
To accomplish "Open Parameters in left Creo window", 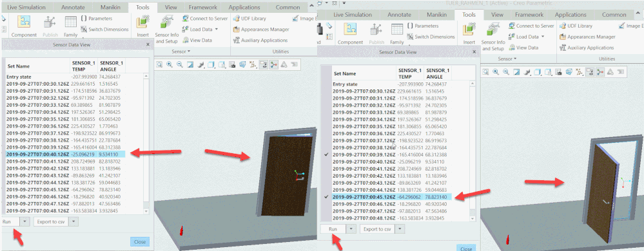I will point(97,19).
